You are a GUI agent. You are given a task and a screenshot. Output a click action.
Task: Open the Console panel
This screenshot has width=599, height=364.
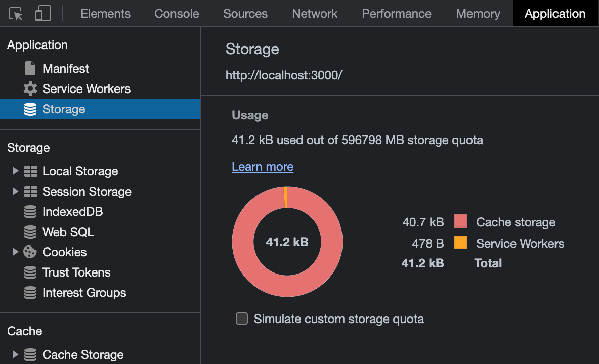click(176, 14)
